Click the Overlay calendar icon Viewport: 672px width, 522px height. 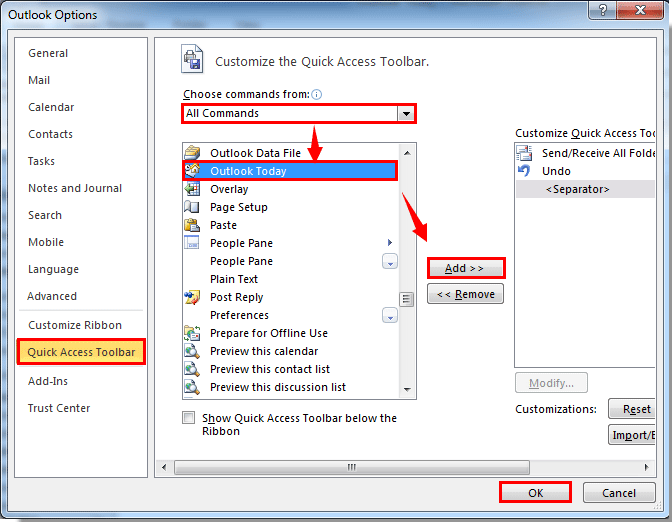(x=192, y=189)
